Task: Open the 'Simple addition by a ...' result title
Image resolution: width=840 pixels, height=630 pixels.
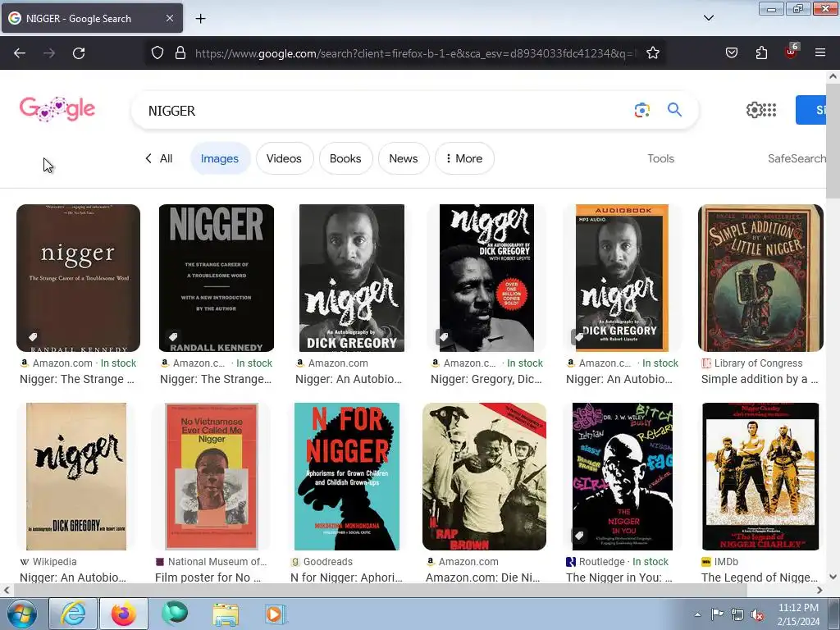Action: 760,379
